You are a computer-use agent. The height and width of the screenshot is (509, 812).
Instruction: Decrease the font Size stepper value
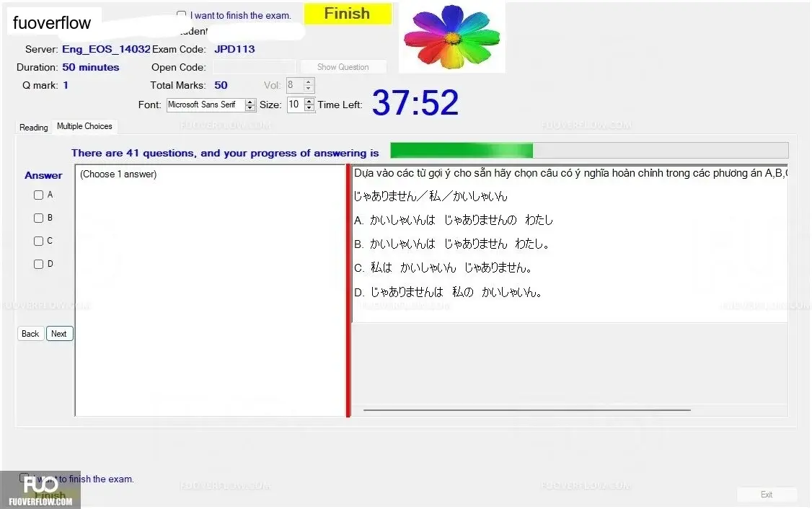coord(309,108)
